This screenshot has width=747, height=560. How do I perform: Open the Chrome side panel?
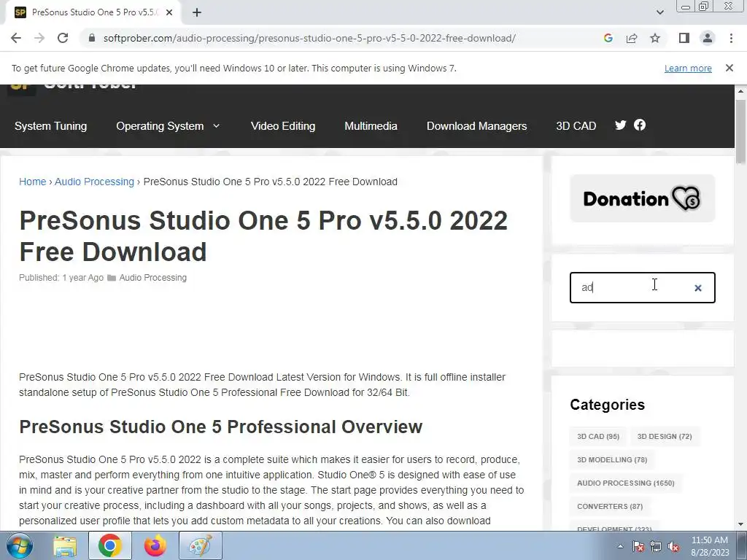point(684,38)
